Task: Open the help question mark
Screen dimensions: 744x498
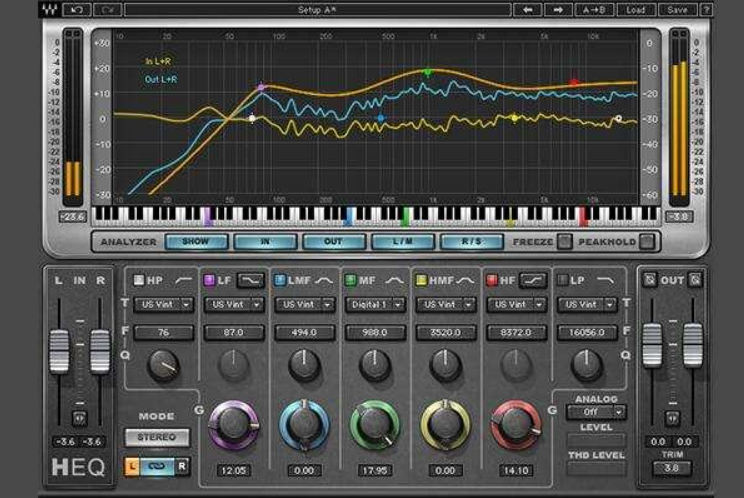Action: point(706,9)
